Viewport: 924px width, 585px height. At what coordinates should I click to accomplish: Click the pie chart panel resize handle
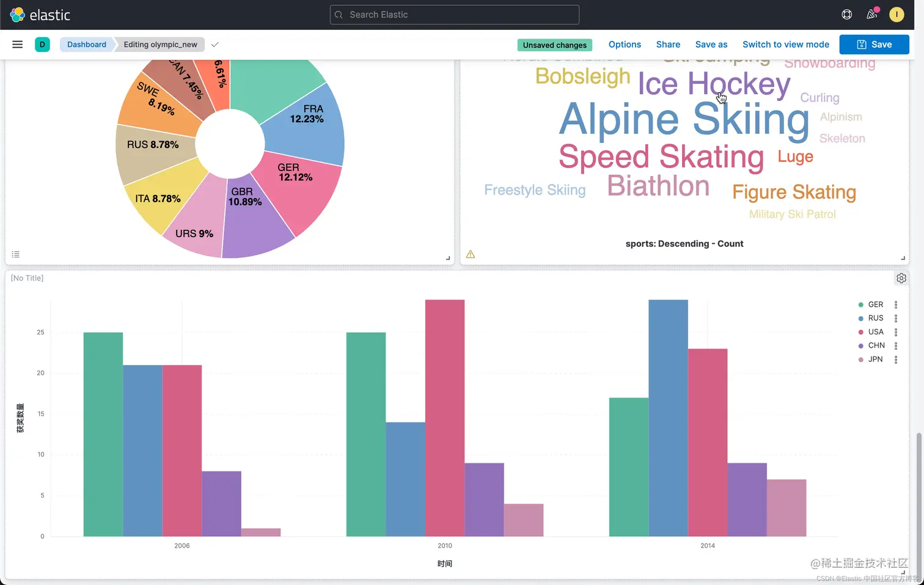448,258
